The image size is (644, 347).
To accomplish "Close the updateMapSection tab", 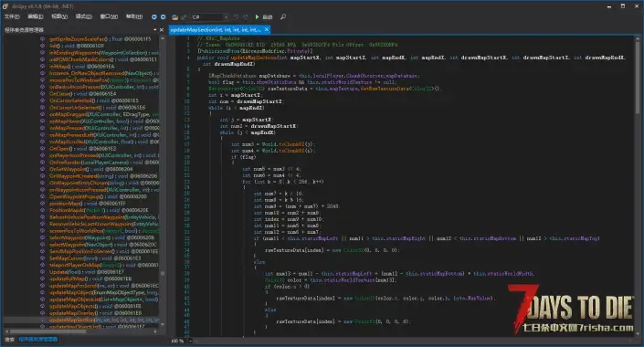I will click(x=267, y=29).
